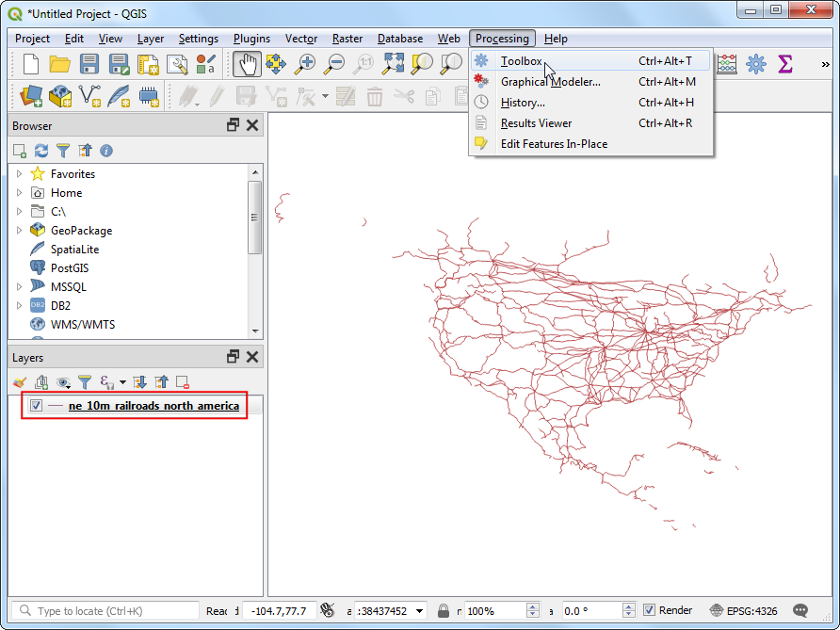Expand the GeoPackage browser node

(19, 231)
